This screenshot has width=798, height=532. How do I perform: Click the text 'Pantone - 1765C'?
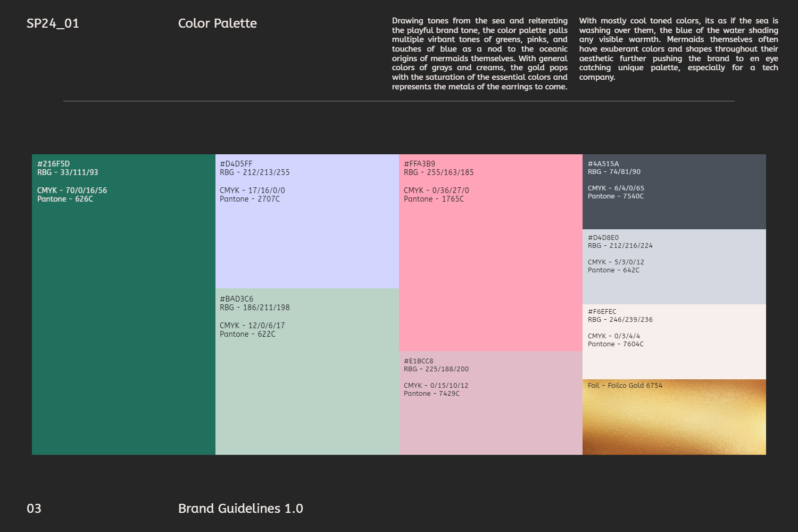click(434, 199)
